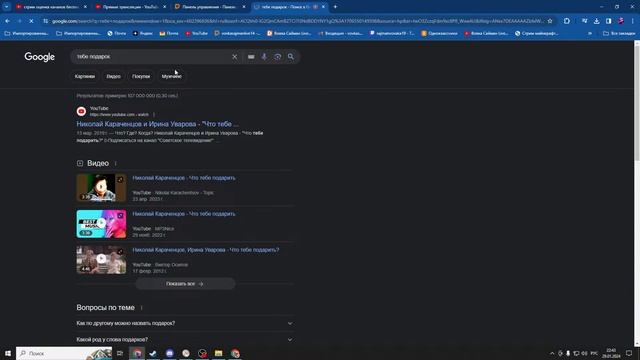The width and height of the screenshot is (640, 360).
Task: Open Task View on the taskbar
Action: point(120,353)
